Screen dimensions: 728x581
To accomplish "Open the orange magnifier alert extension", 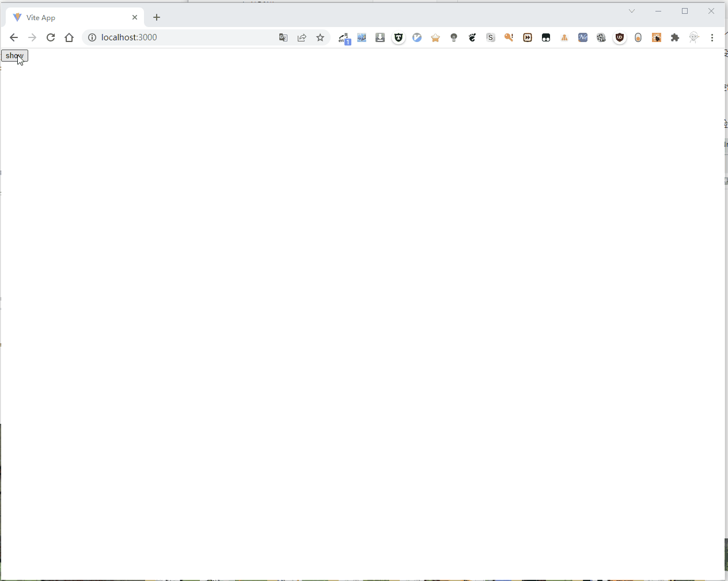I will (509, 37).
